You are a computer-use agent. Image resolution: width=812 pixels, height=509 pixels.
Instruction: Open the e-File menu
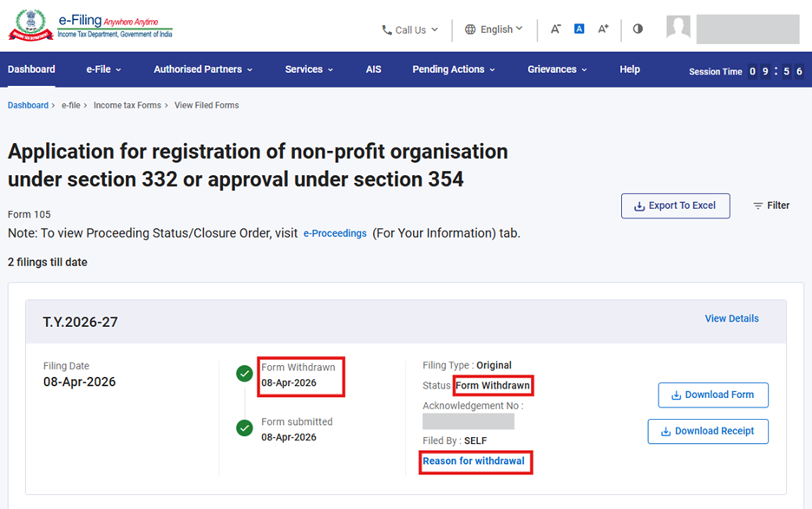click(x=103, y=69)
